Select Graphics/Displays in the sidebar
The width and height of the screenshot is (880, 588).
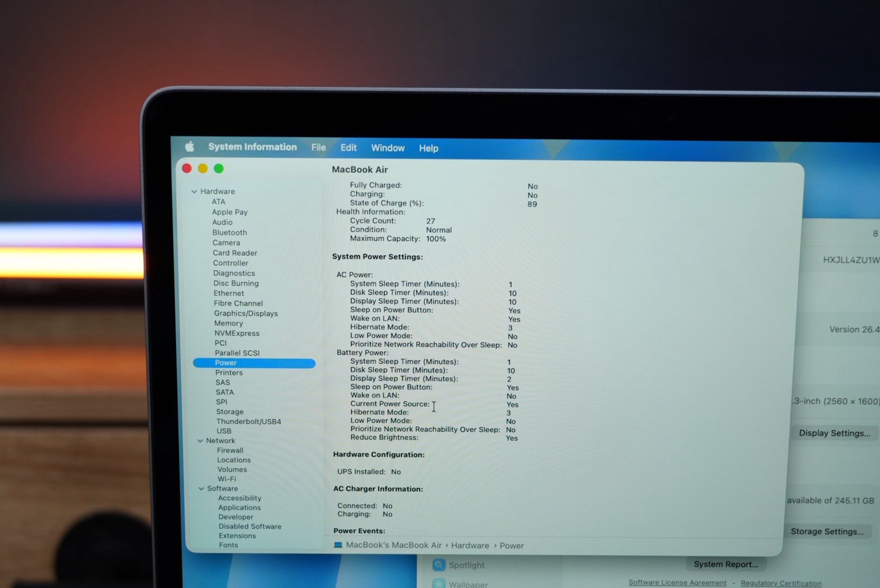click(x=246, y=314)
